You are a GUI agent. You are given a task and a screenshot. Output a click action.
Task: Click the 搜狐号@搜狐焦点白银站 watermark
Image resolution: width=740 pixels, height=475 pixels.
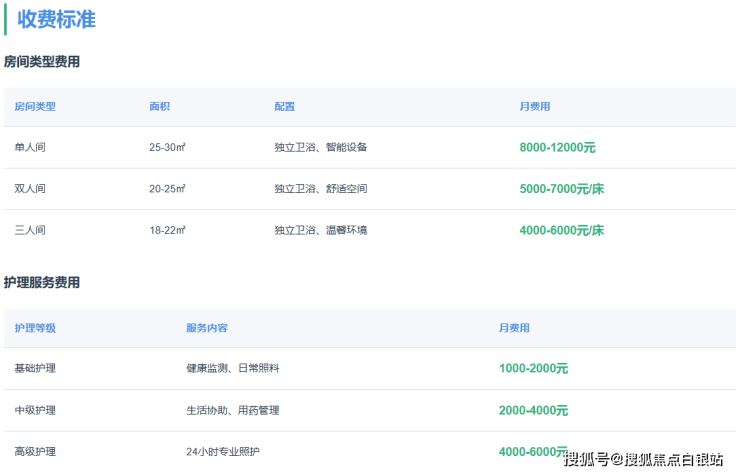[x=643, y=459]
